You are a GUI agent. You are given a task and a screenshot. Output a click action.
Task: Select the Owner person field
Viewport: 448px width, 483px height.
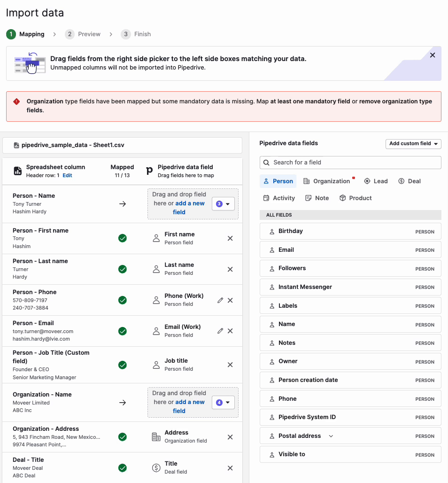coord(350,361)
